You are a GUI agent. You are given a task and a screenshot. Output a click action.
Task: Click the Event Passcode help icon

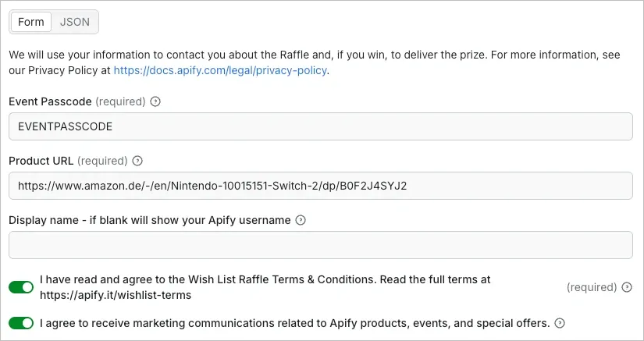155,101
